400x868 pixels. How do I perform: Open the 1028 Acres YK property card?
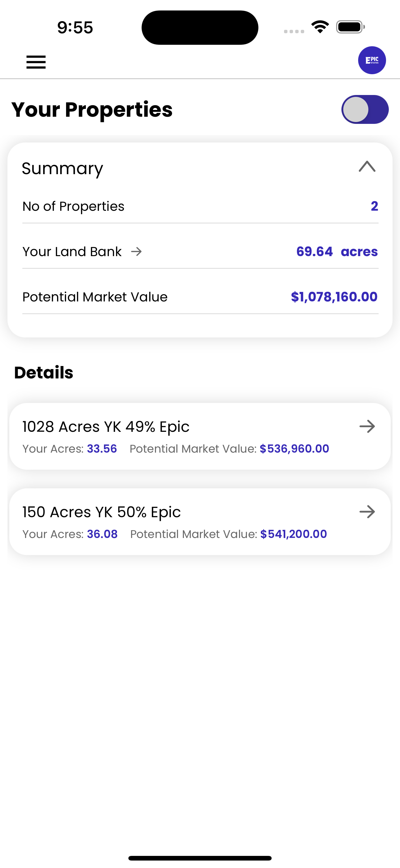point(200,436)
